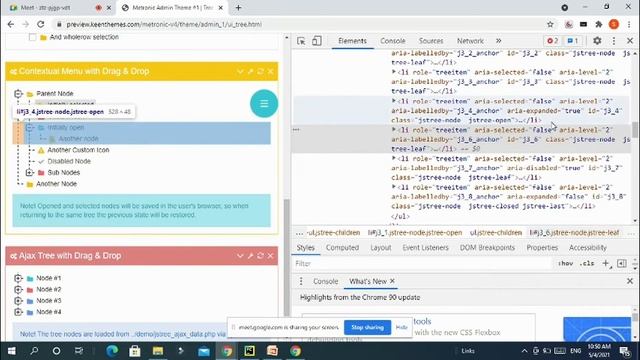Viewport: 640px width, 360px height.
Task: Click the red error count badge
Action: point(553,41)
